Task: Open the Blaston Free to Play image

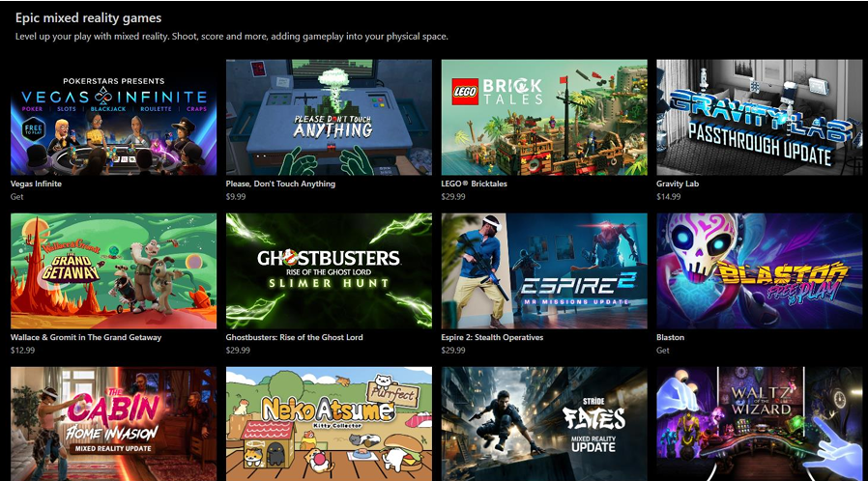Action: [x=760, y=271]
